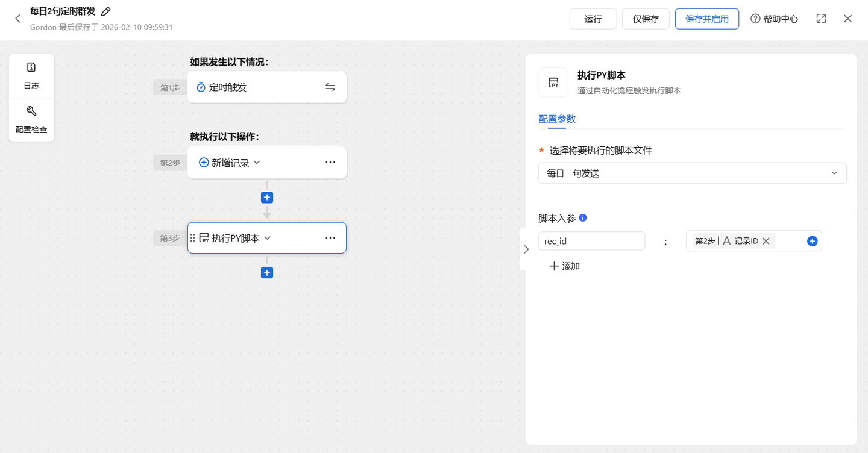Add a step after 新增记录
The width and height of the screenshot is (868, 453).
coord(267,198)
